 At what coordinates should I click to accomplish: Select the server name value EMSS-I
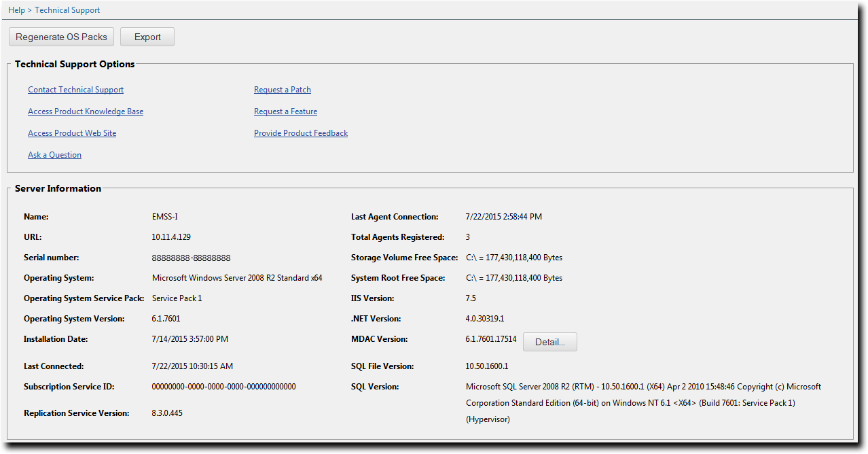pyautogui.click(x=165, y=217)
